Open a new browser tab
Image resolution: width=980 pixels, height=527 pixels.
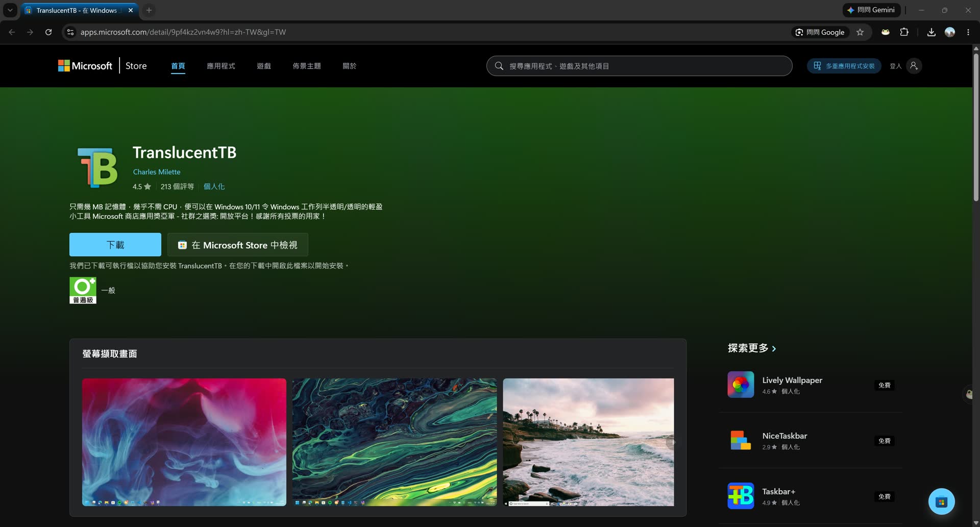click(x=149, y=10)
